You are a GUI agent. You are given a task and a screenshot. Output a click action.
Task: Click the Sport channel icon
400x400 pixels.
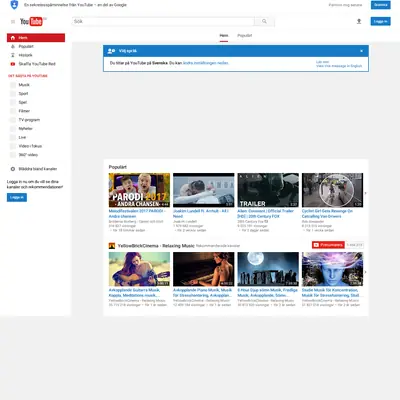click(x=13, y=94)
